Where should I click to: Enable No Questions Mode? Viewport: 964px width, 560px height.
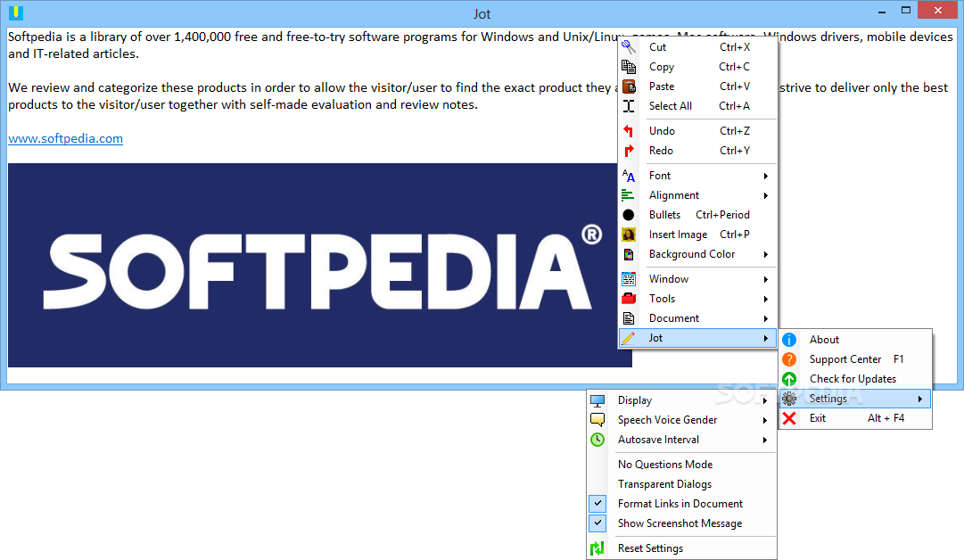[x=682, y=464]
